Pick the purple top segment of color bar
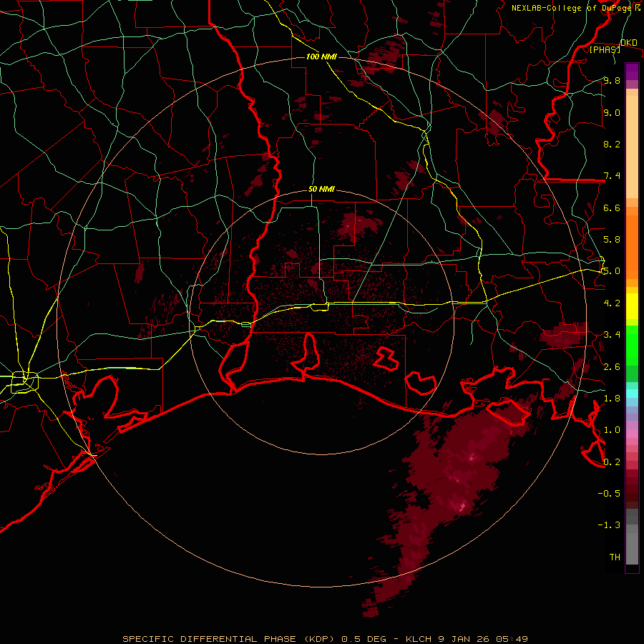The height and width of the screenshot is (644, 644). click(x=632, y=72)
